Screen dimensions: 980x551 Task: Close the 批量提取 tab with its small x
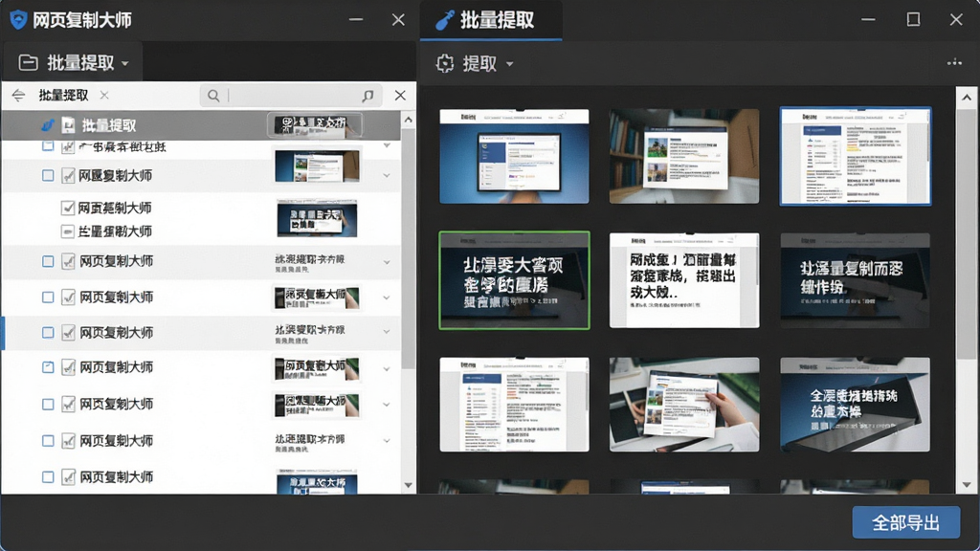click(x=104, y=95)
